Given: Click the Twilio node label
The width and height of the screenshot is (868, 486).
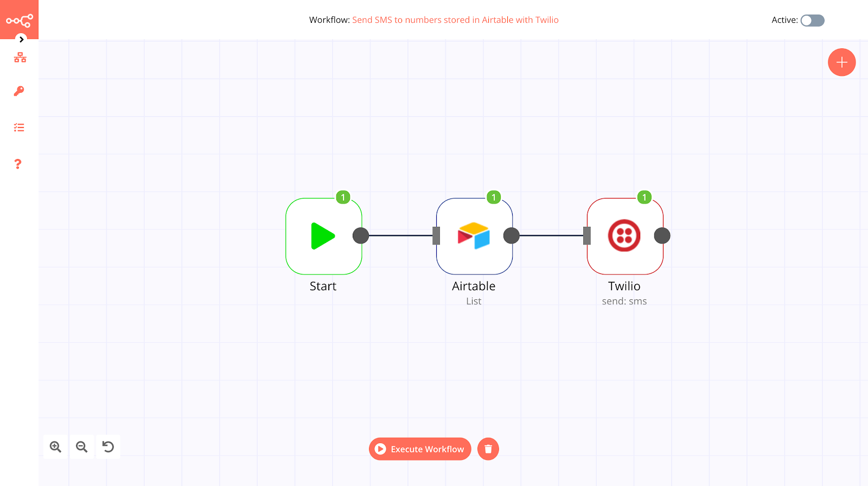Looking at the screenshot, I should pos(624,286).
